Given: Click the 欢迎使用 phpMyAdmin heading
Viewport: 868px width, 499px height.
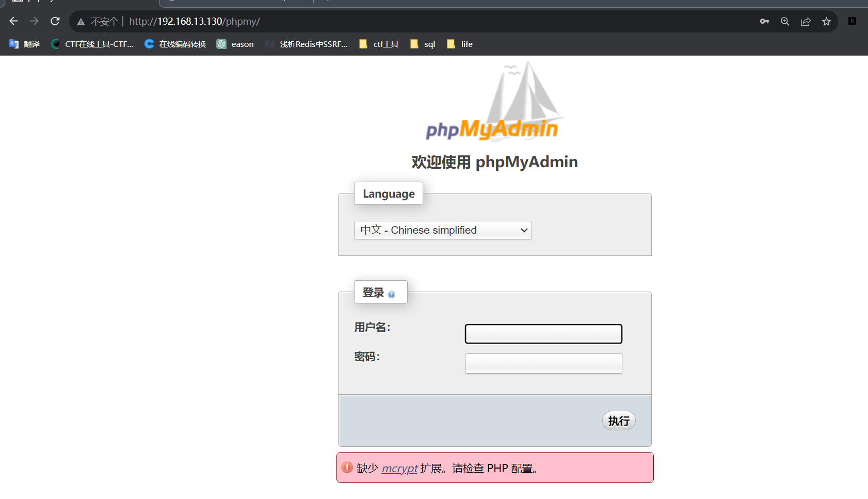Looking at the screenshot, I should tap(494, 162).
